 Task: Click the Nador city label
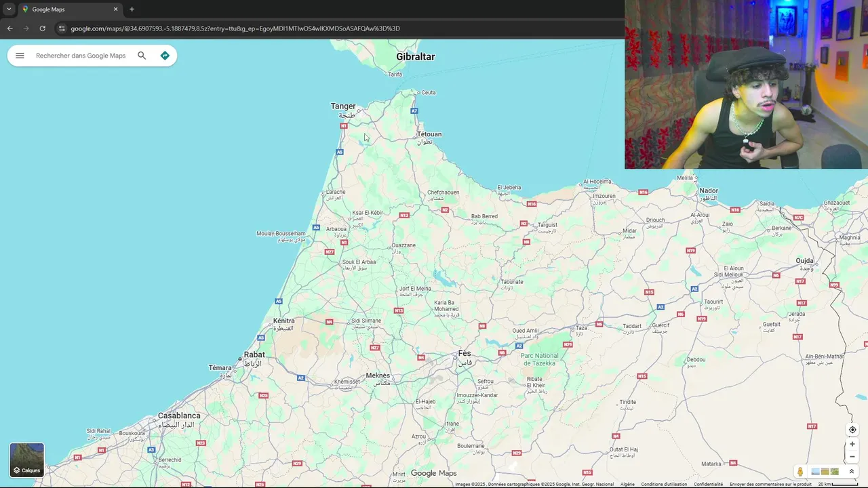pyautogui.click(x=709, y=191)
